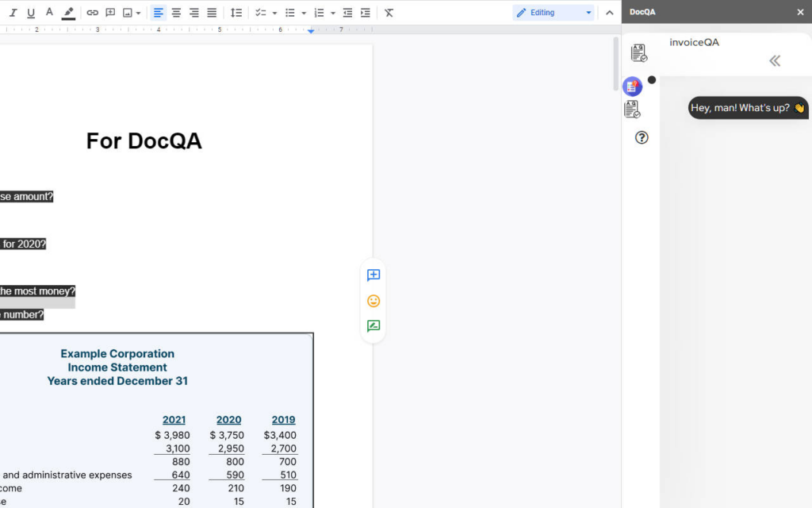Select the DocQA panel header tab

tap(642, 11)
